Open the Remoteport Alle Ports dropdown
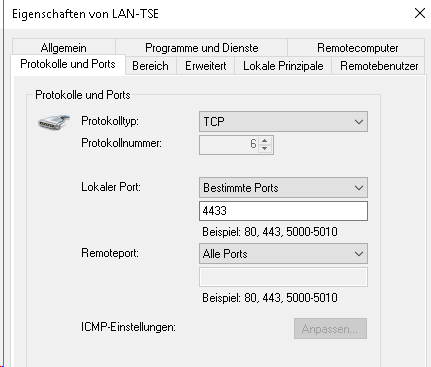This screenshot has width=431, height=367. pos(283,254)
